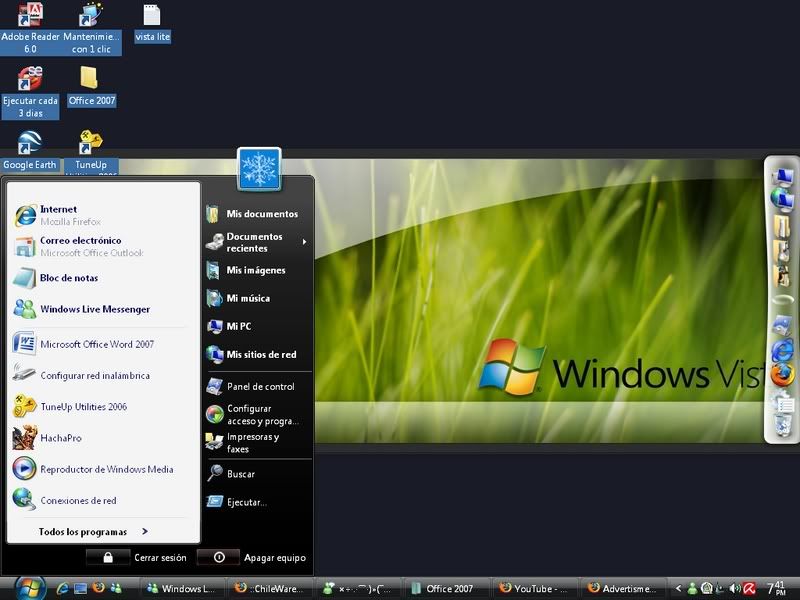800x600 pixels.
Task: Switch to Office 2007 taskbar button
Action: click(448, 588)
